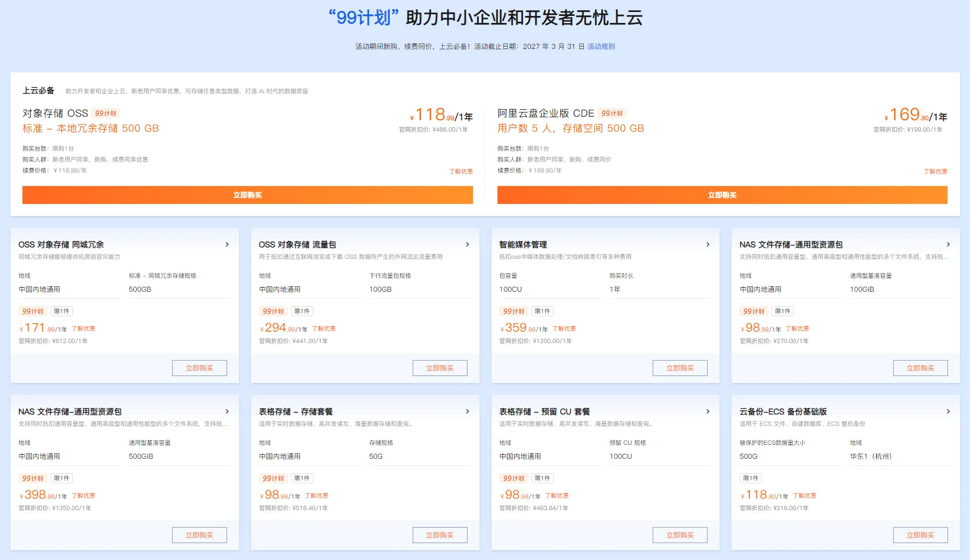Expand the NAS 100GiB 资源包 card arrow
The width and height of the screenshot is (970, 560).
tap(949, 244)
